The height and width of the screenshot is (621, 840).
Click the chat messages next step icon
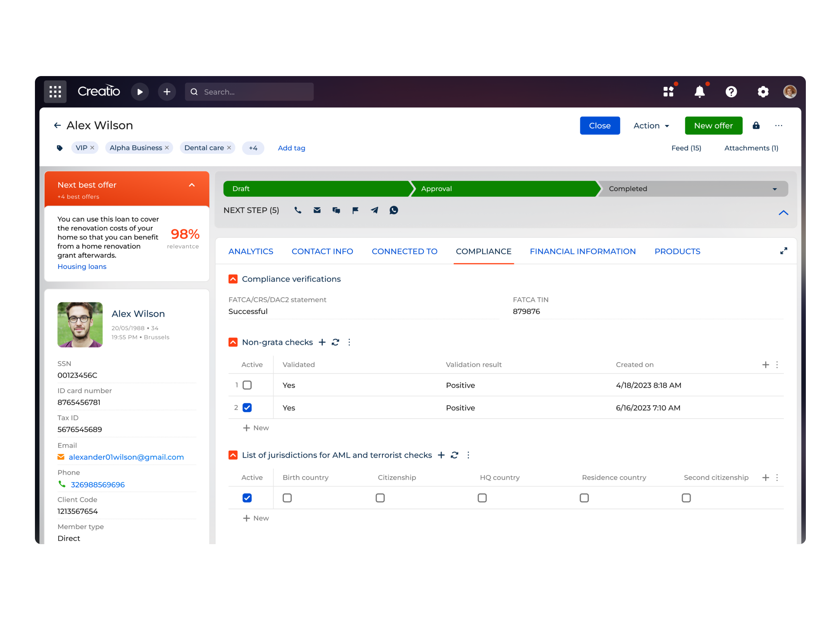pos(336,210)
